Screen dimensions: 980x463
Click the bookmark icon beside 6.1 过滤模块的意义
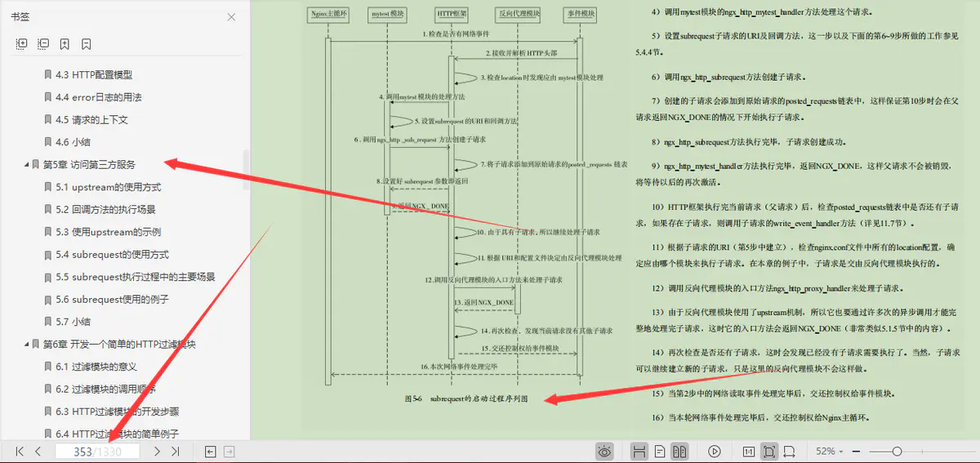(x=48, y=367)
